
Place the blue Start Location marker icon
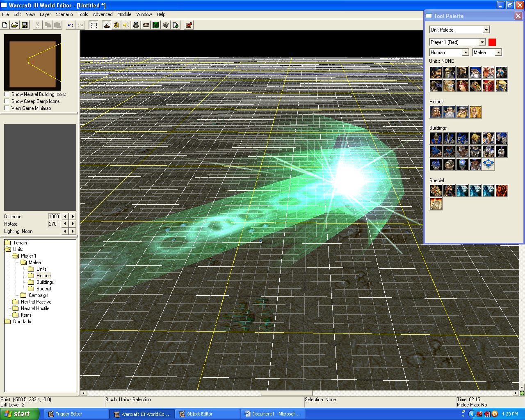click(x=488, y=164)
